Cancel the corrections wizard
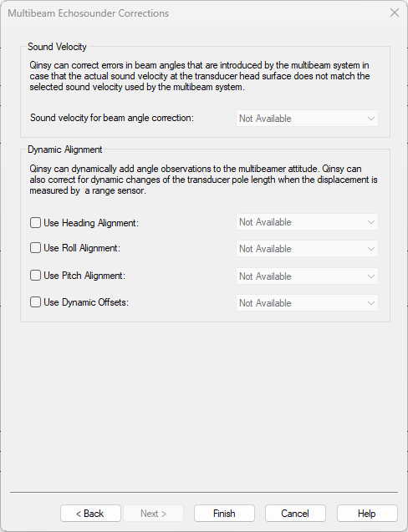The height and width of the screenshot is (532, 408). point(295,514)
